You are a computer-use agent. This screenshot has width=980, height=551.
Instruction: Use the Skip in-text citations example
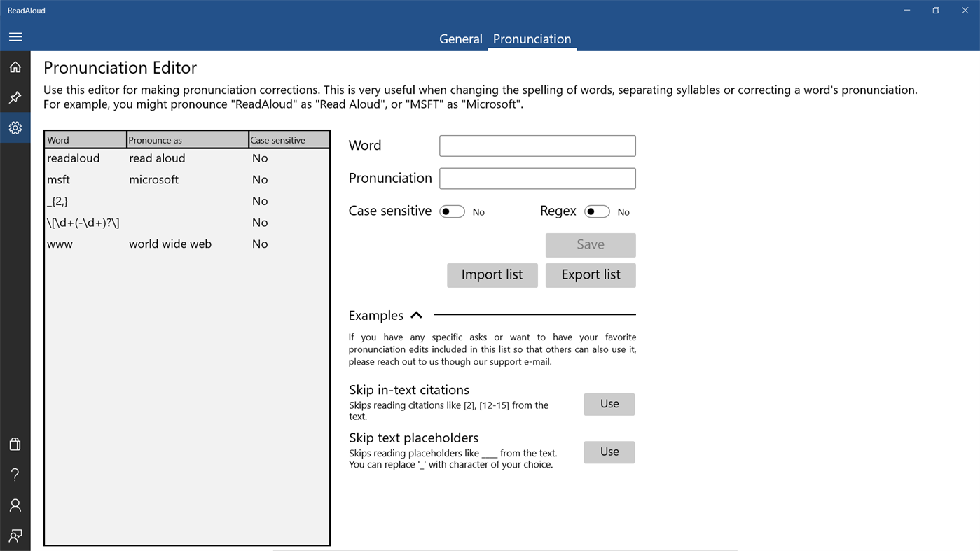609,404
